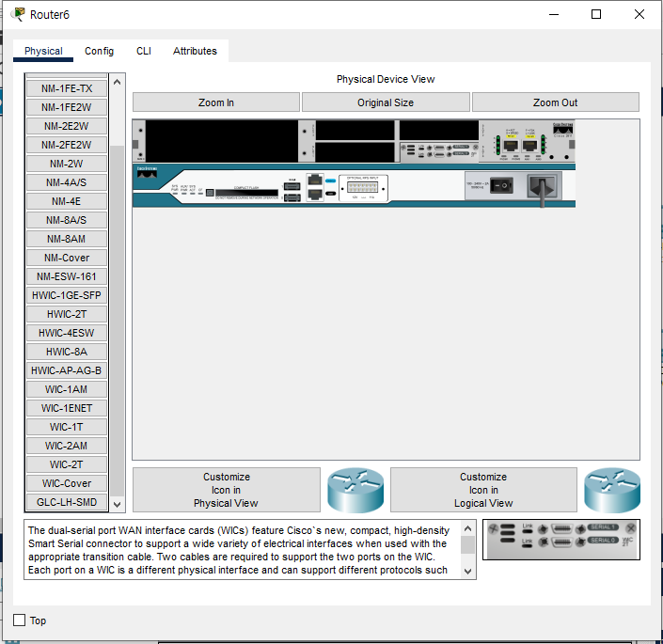Select the WIC-2T module

[x=67, y=464]
